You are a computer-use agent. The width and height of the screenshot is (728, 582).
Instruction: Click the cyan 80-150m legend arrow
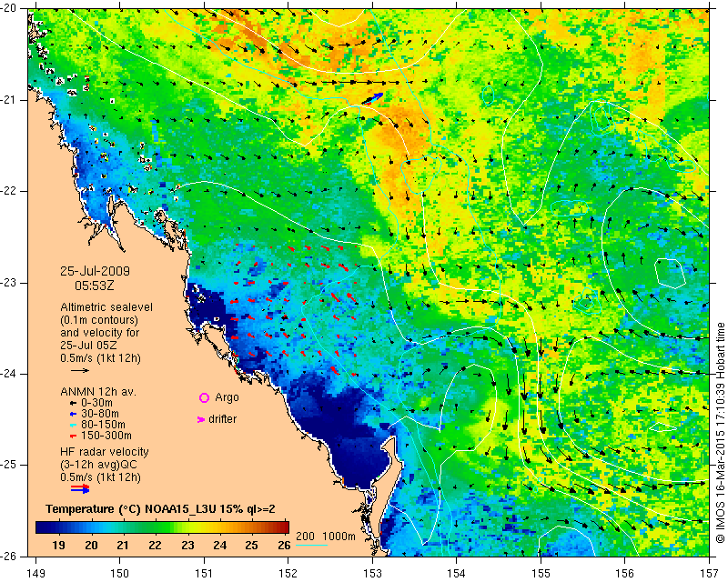coord(73,425)
